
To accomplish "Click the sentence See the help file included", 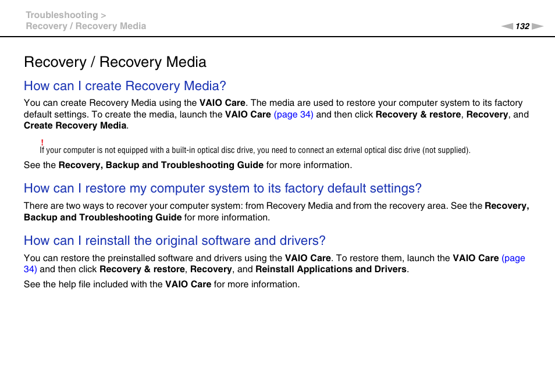I will [162, 284].
